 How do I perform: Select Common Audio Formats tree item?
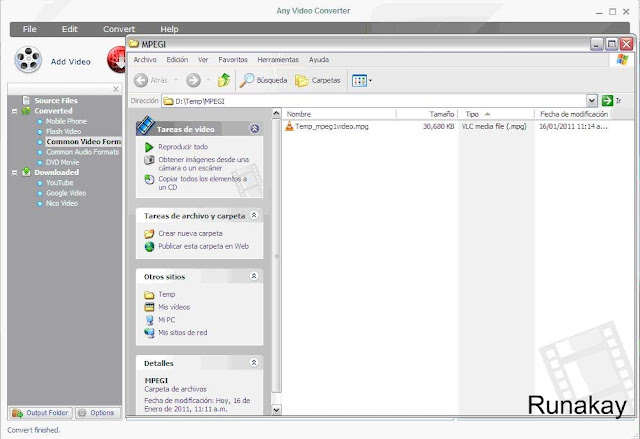click(x=82, y=152)
